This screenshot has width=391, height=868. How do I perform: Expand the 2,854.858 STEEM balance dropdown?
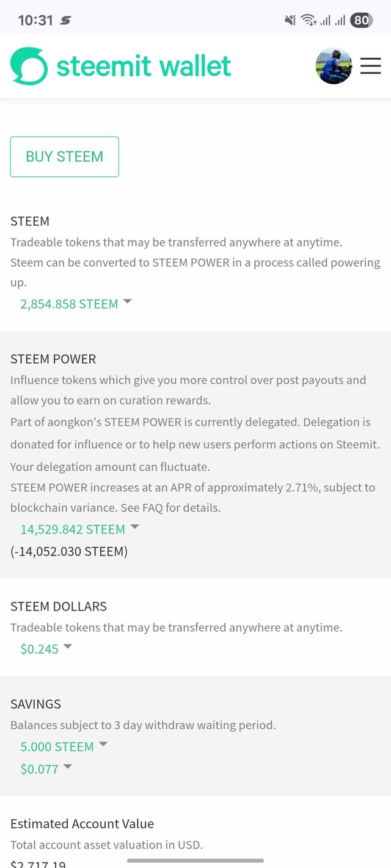(76, 304)
